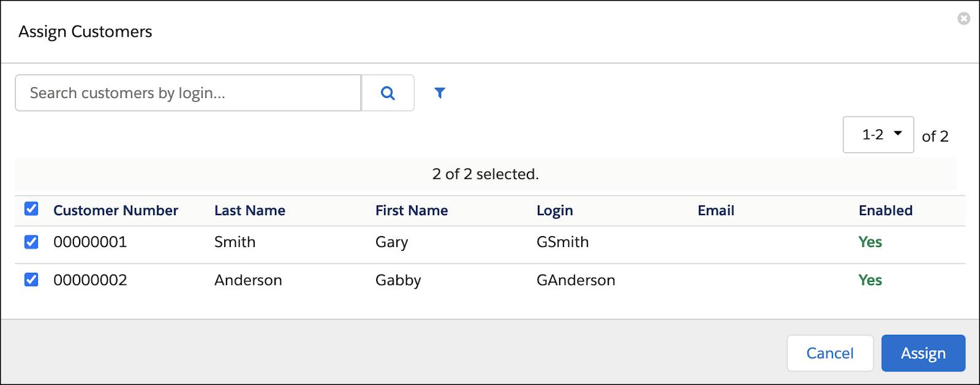Screen dimensions: 980x385
Task: Uncheck customer 00000002 row checkbox
Action: pos(31,280)
